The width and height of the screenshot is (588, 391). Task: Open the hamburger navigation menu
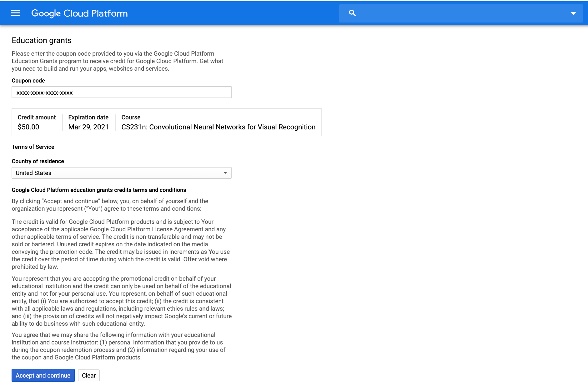pos(16,13)
